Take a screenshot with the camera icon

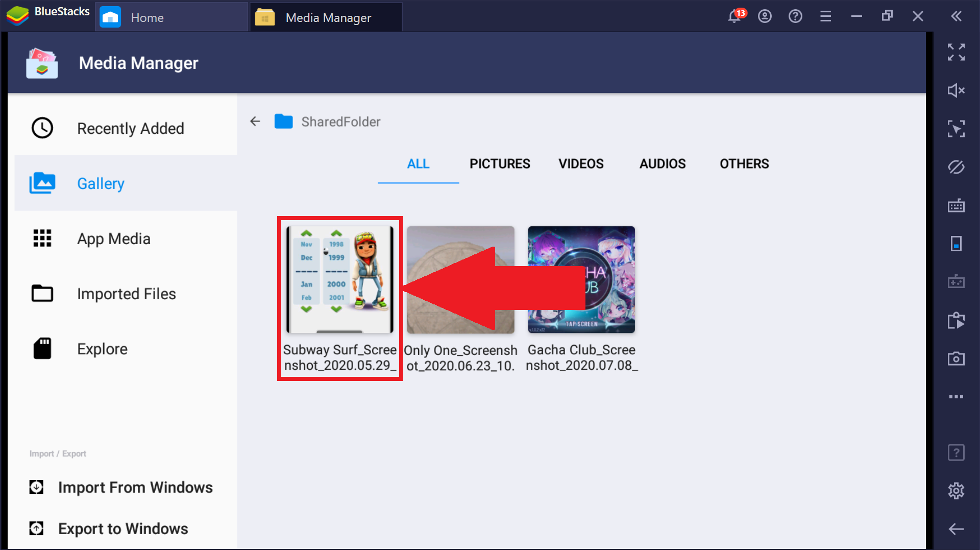[x=956, y=358]
